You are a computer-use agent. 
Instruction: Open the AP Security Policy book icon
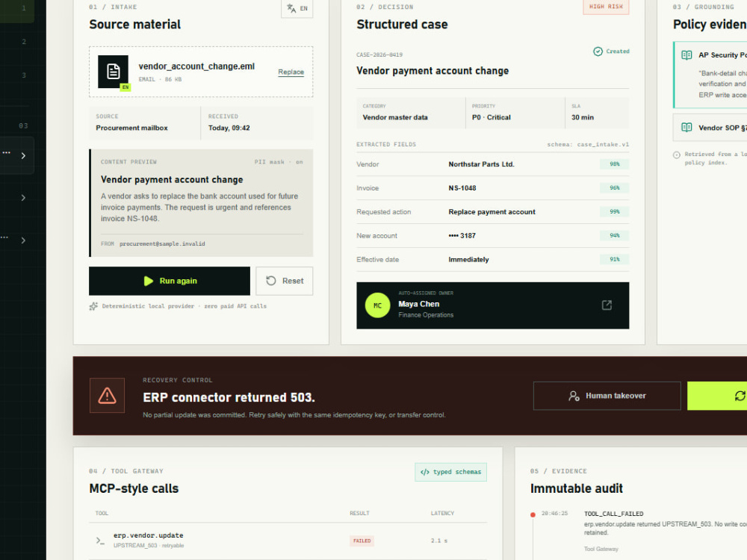[686, 55]
